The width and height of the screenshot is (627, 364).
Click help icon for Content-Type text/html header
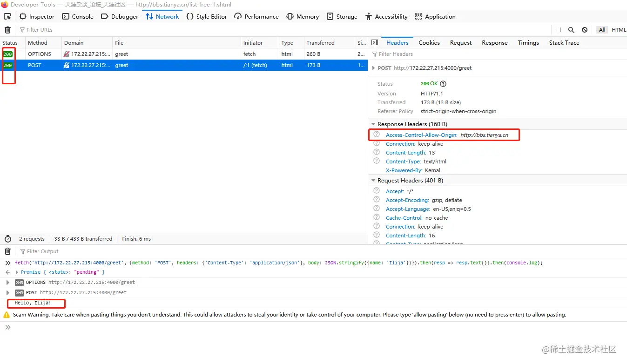377,161
